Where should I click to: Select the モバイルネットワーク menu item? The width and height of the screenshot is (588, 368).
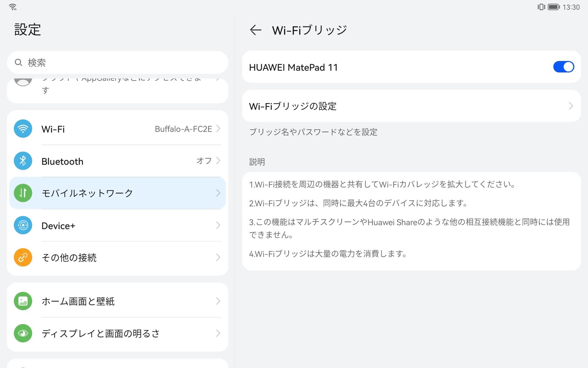[x=87, y=193]
